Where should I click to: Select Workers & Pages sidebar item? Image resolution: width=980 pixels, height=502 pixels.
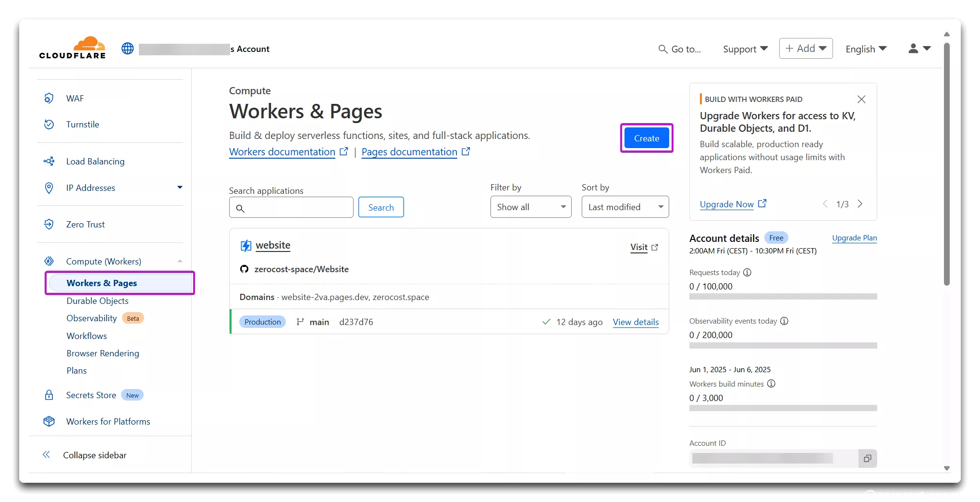point(120,283)
